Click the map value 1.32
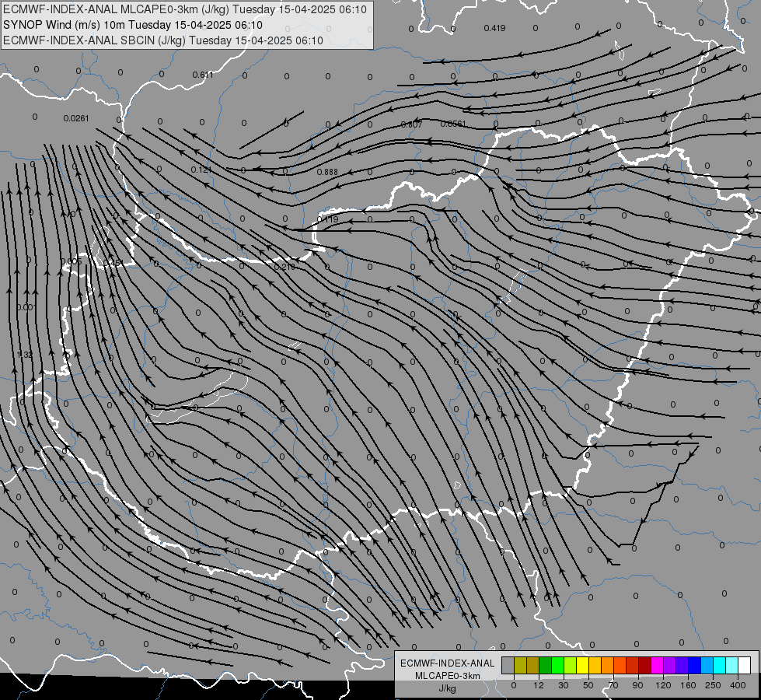The width and height of the screenshot is (761, 700). 25,355
